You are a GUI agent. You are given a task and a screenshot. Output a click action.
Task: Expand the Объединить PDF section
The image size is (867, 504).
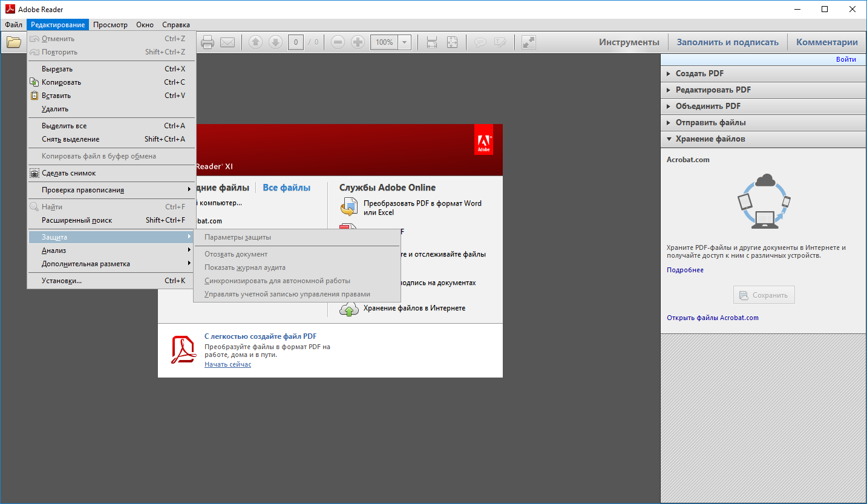point(764,106)
